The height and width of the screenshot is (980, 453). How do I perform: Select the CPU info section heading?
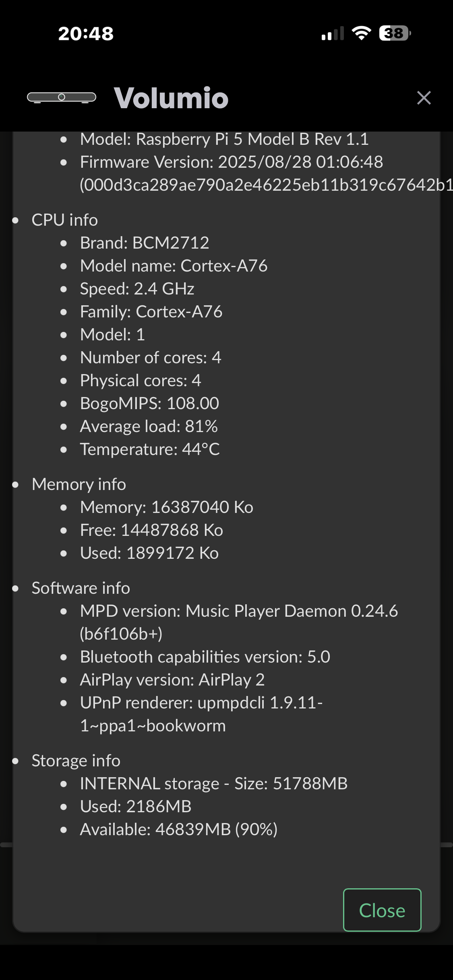(x=65, y=220)
